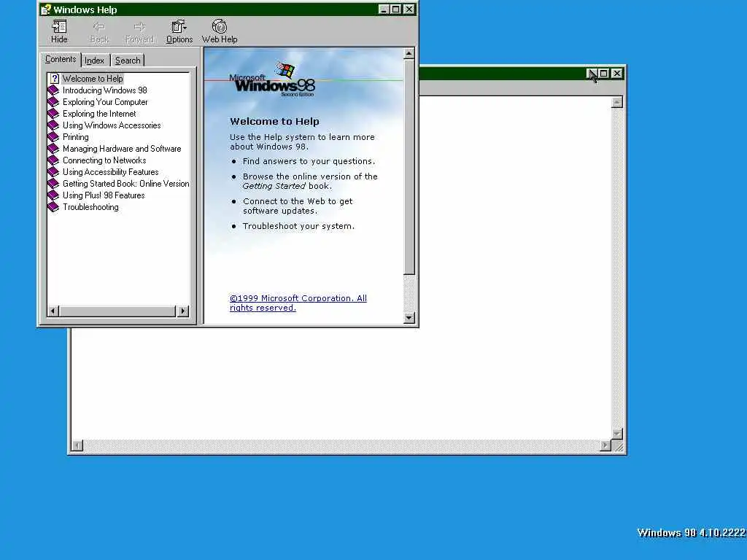The width and height of the screenshot is (747, 560).
Task: Click 'Troubleshoot your system' bullet text
Action: click(x=298, y=226)
